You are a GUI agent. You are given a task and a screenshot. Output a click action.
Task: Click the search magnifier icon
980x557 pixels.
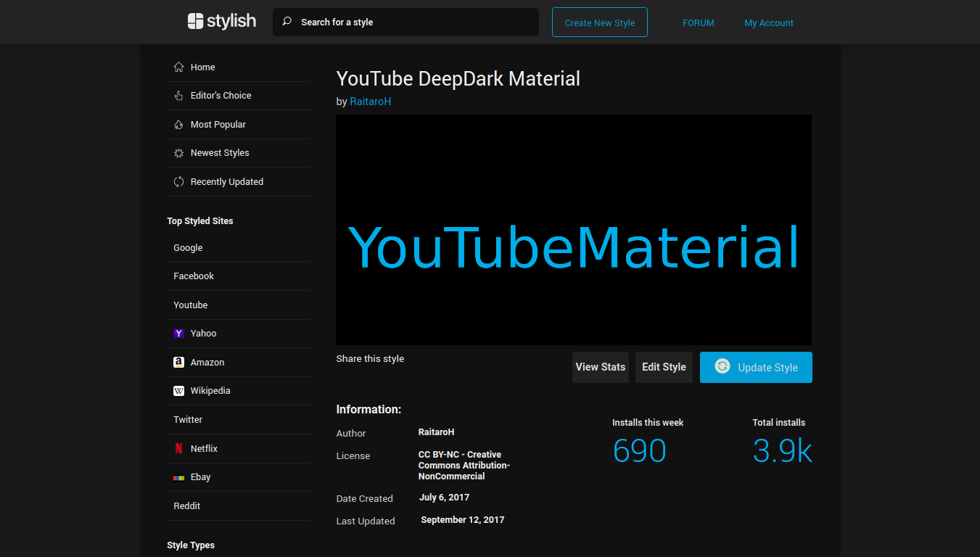pos(287,22)
